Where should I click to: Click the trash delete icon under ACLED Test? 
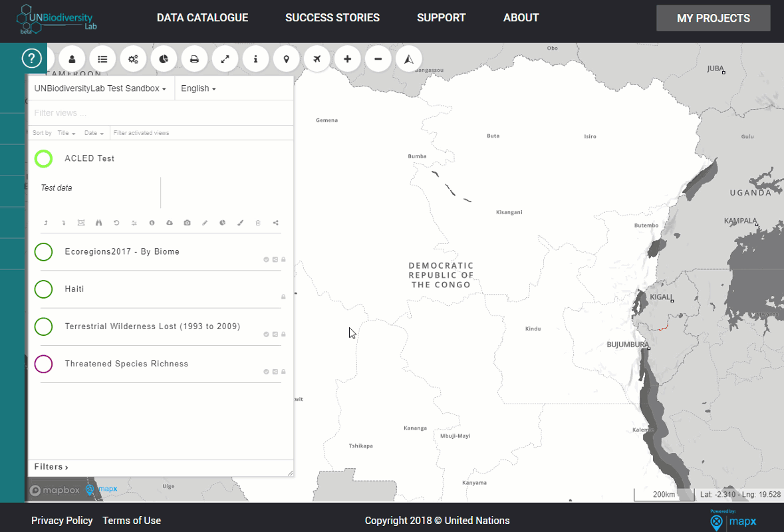(258, 223)
